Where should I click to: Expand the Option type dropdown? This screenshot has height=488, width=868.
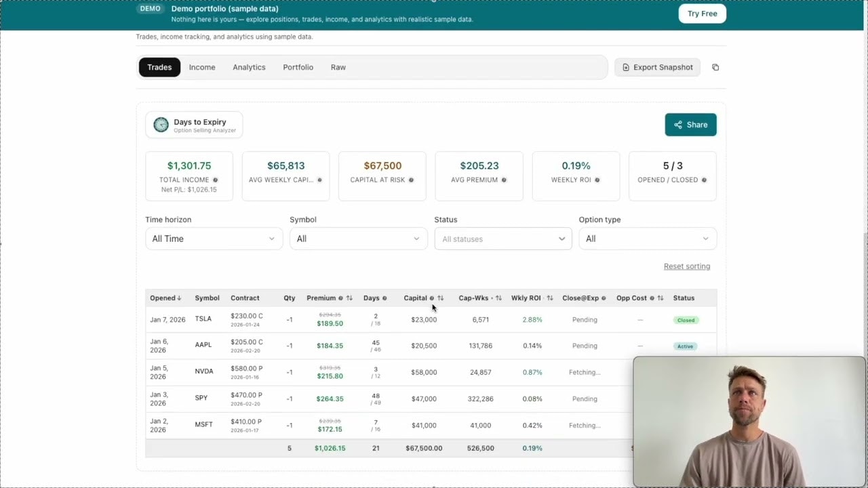[647, 239]
